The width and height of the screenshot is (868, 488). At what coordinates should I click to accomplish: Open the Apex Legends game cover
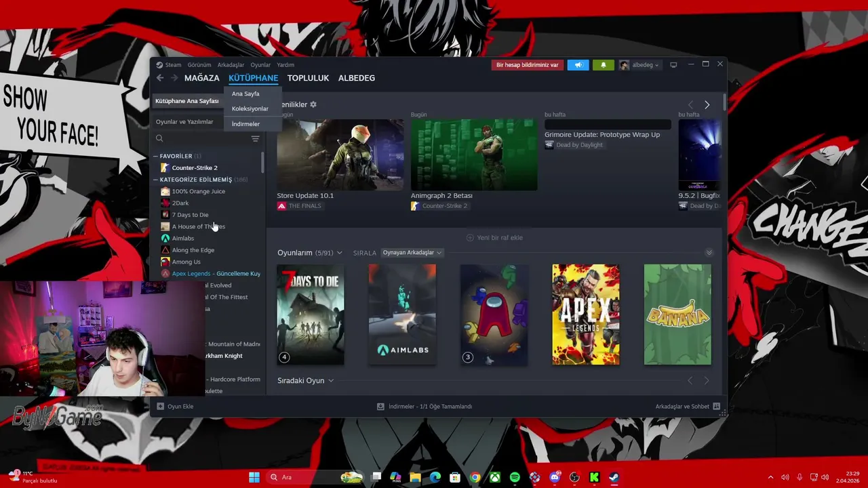click(x=586, y=314)
